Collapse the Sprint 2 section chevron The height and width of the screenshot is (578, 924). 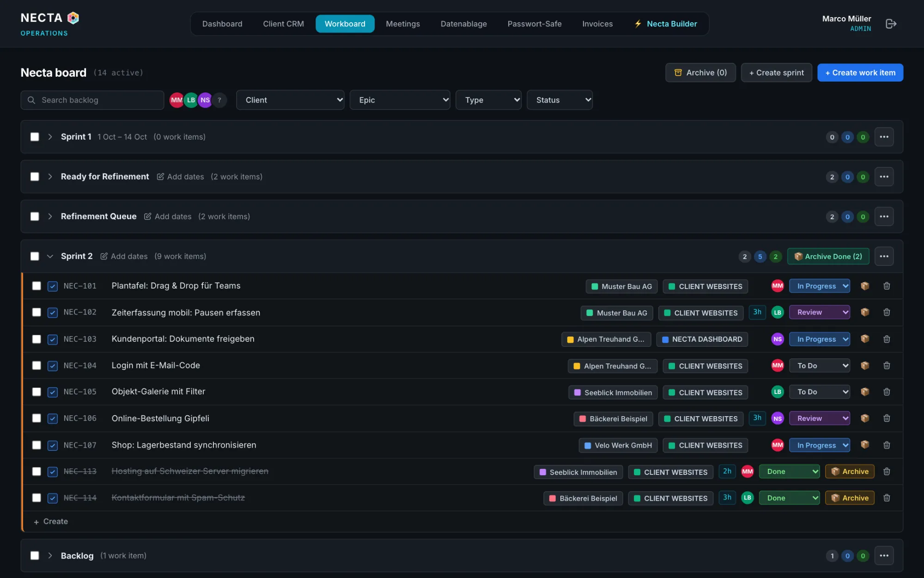50,256
